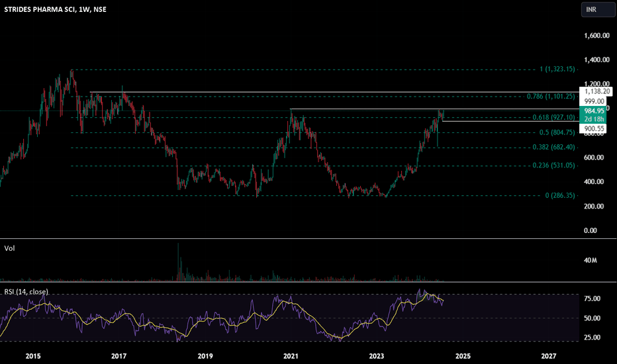
Task: Click the 1,138.20 horizontal line price tag
Action: (596, 91)
